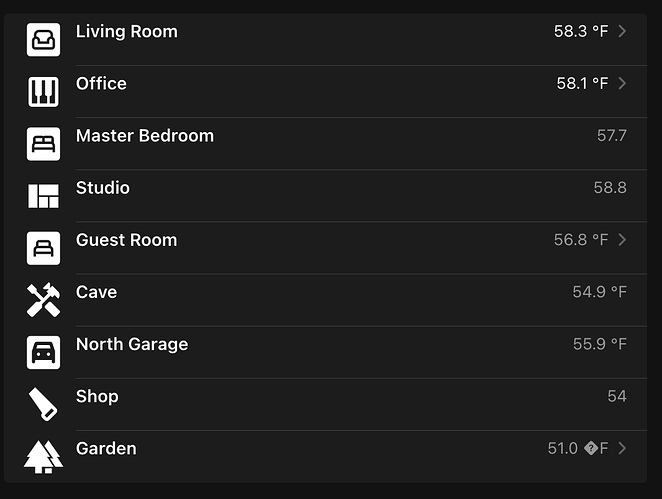Open the Cave room label
662x499 pixels.
pos(96,292)
